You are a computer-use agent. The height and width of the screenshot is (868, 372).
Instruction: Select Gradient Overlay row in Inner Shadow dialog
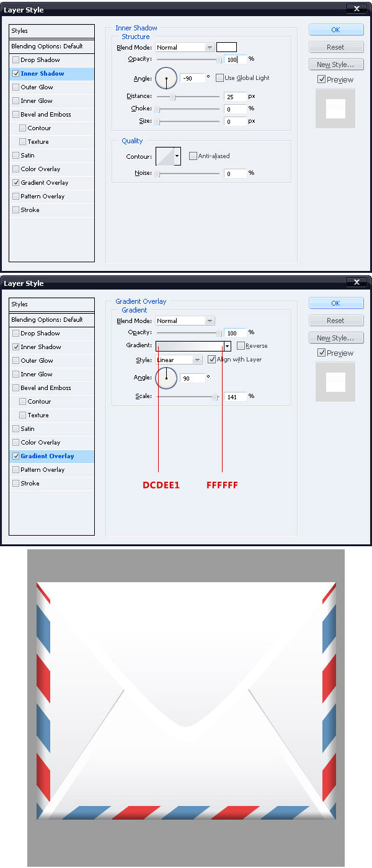pyautogui.click(x=52, y=183)
